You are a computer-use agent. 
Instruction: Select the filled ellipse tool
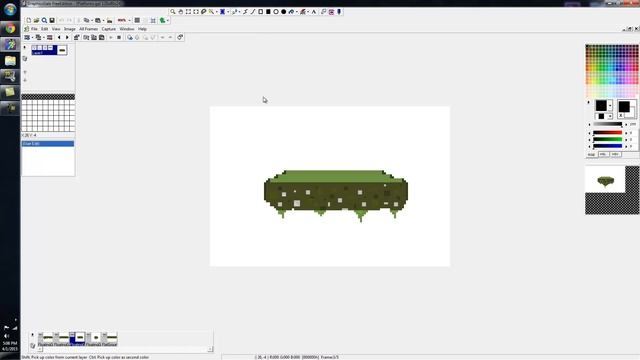coord(284,12)
